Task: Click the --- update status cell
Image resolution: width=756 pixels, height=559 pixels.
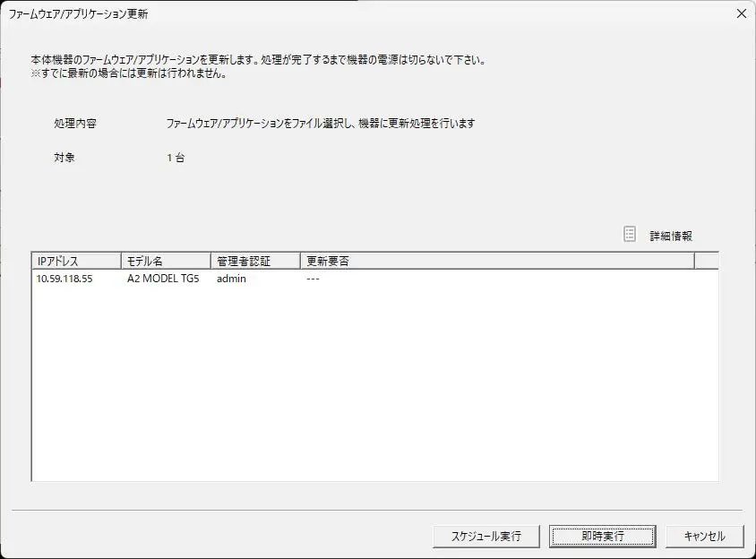Action: [x=313, y=279]
